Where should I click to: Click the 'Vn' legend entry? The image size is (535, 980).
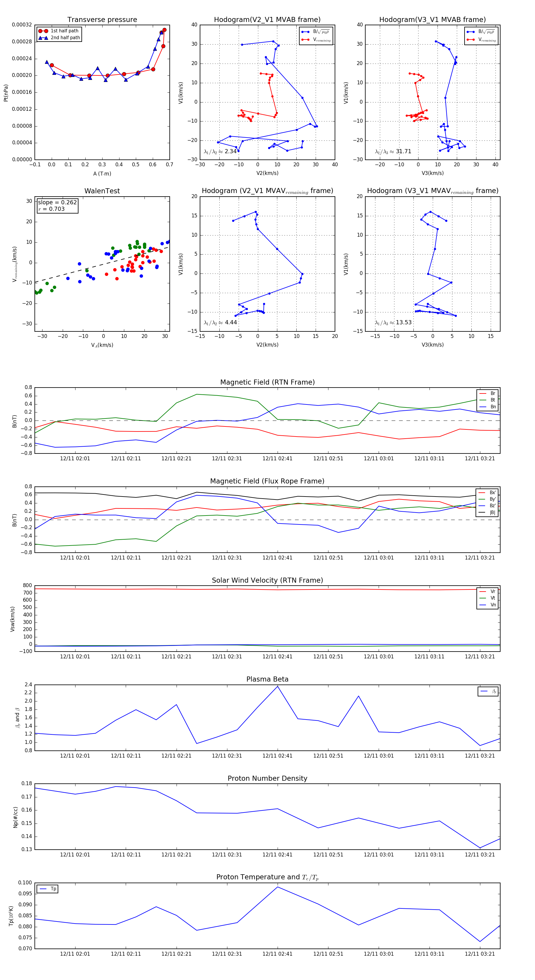(x=487, y=605)
